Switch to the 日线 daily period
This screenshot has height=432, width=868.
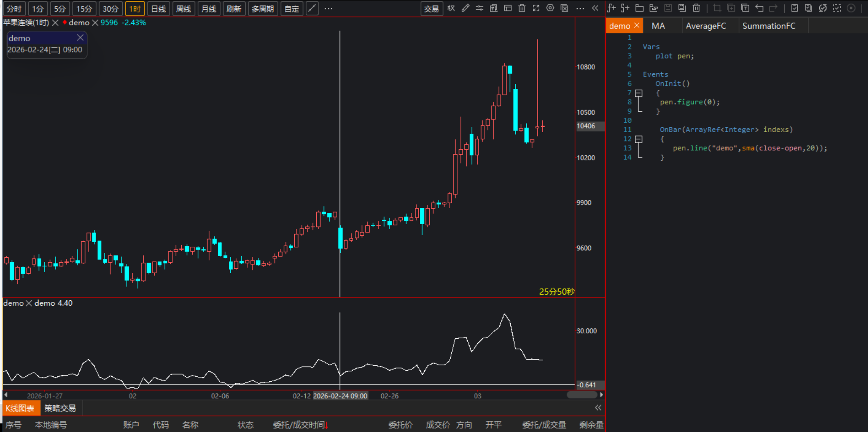[x=158, y=9]
